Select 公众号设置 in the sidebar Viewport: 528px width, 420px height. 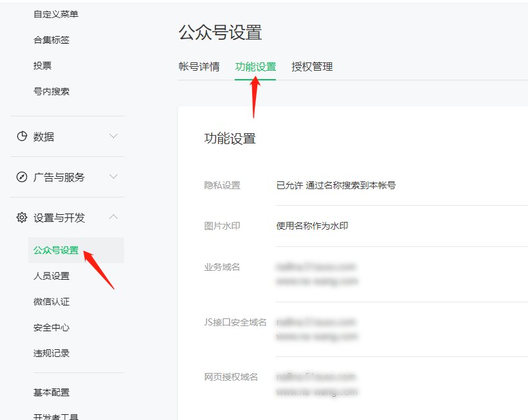pyautogui.click(x=56, y=250)
